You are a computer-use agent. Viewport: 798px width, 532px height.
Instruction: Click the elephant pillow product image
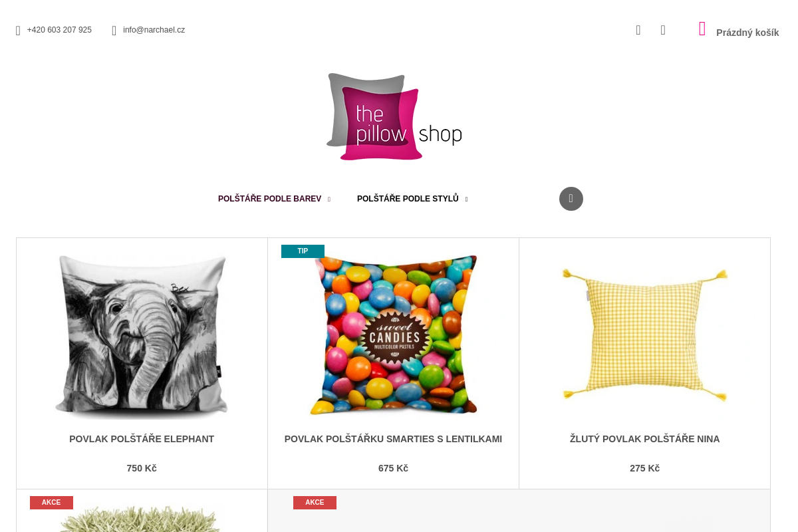[x=142, y=336]
